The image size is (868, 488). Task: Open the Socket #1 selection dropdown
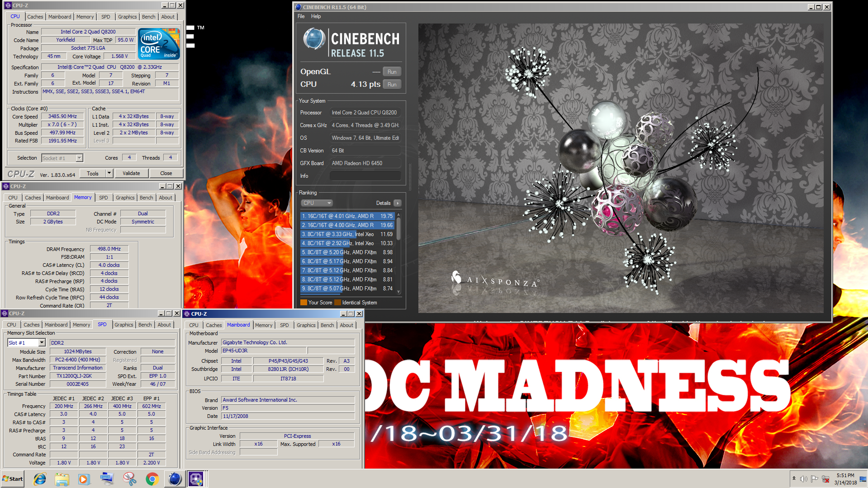[80, 158]
